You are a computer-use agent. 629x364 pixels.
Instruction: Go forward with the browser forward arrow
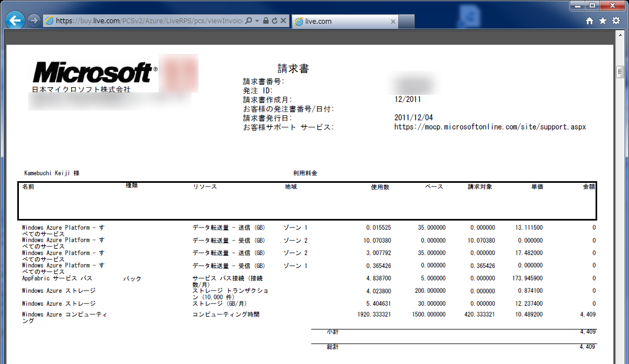point(34,20)
